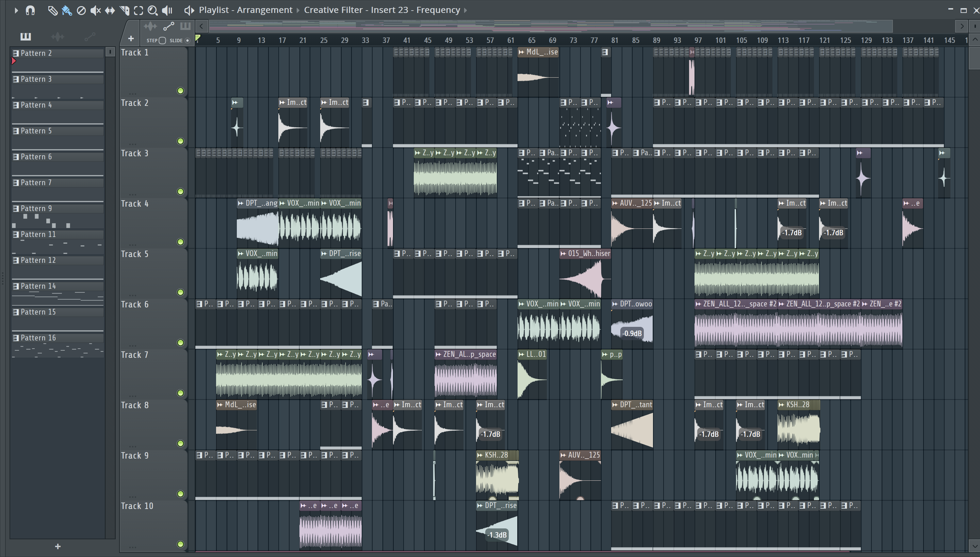Image resolution: width=980 pixels, height=557 pixels.
Task: Mute Track 3 with its green light
Action: click(180, 191)
